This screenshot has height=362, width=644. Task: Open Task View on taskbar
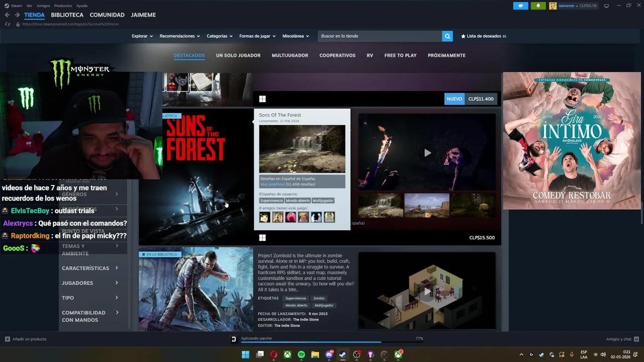point(260,354)
